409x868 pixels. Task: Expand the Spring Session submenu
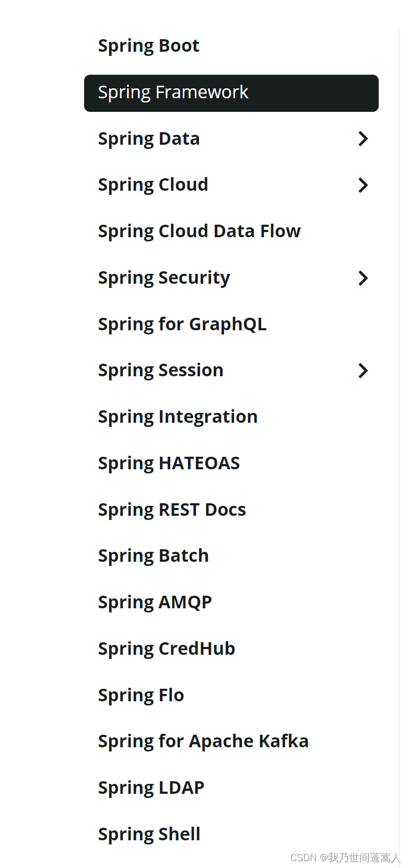point(363,371)
